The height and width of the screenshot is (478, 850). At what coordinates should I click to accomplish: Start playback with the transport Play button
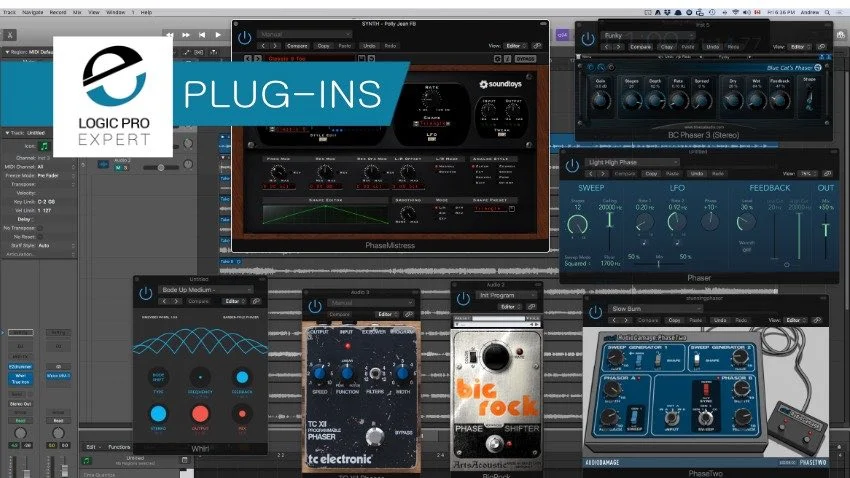(x=218, y=35)
